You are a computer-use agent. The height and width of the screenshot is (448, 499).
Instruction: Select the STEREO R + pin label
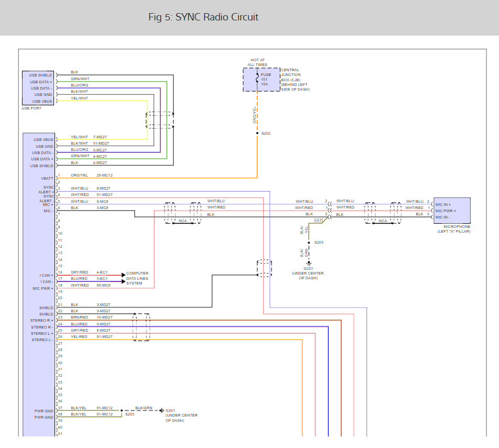click(42, 320)
